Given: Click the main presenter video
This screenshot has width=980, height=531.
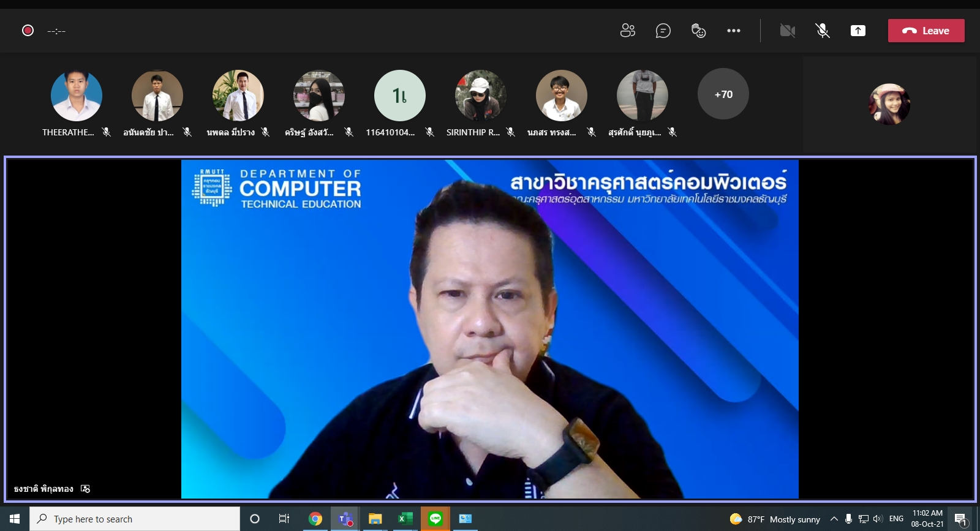Looking at the screenshot, I should [490, 329].
